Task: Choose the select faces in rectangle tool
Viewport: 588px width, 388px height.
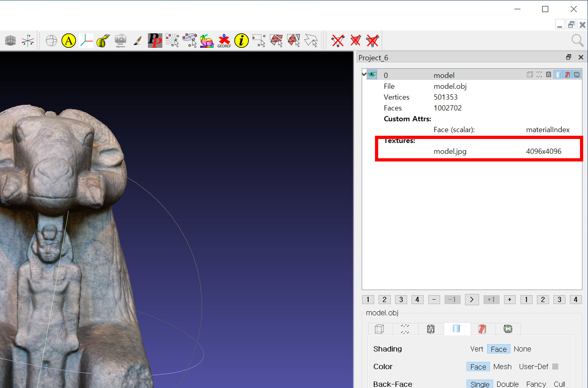Action: tap(277, 41)
